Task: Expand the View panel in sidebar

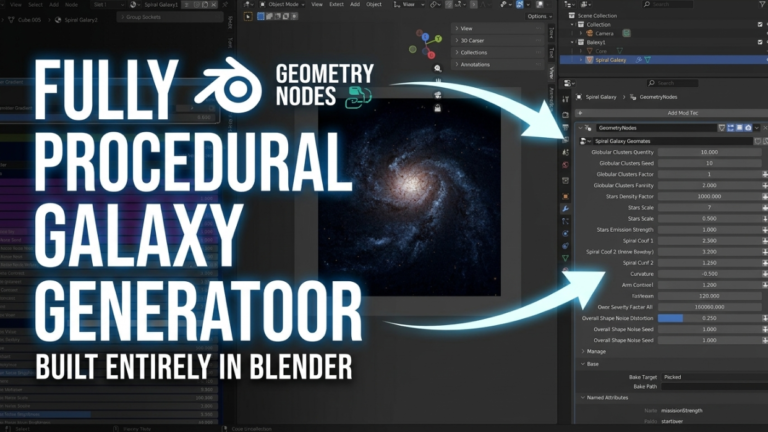Action: [x=497, y=28]
